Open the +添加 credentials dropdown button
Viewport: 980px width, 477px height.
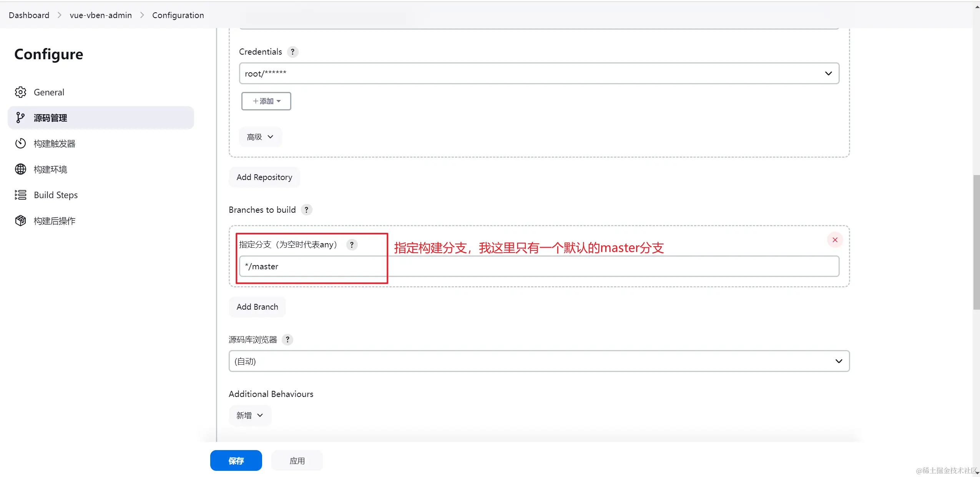tap(266, 101)
